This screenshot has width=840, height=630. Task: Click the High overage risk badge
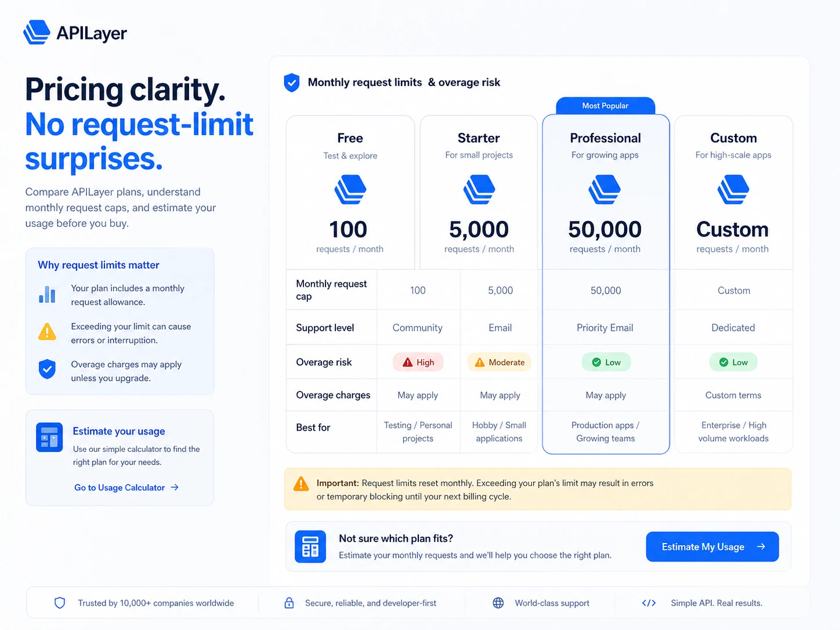tap(418, 362)
